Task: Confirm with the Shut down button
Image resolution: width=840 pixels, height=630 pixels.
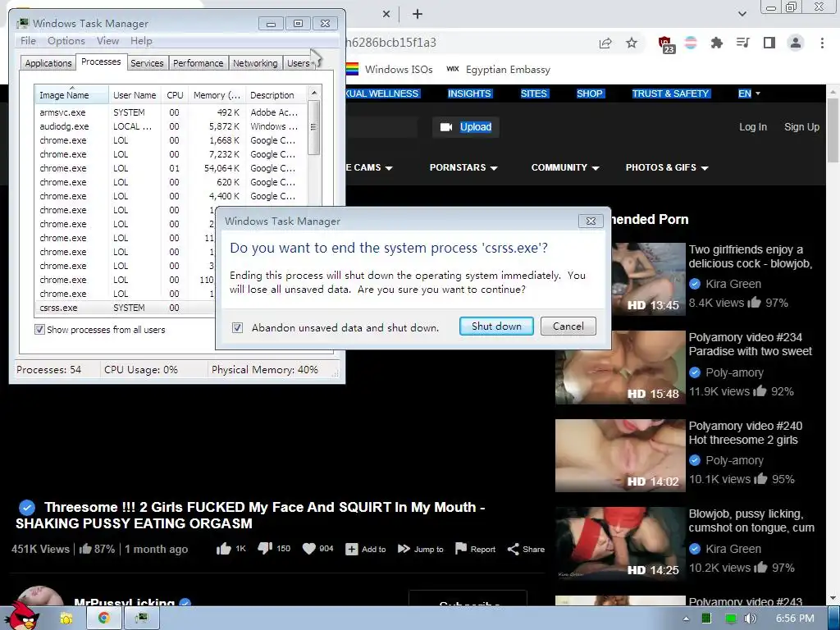Action: [x=496, y=326]
